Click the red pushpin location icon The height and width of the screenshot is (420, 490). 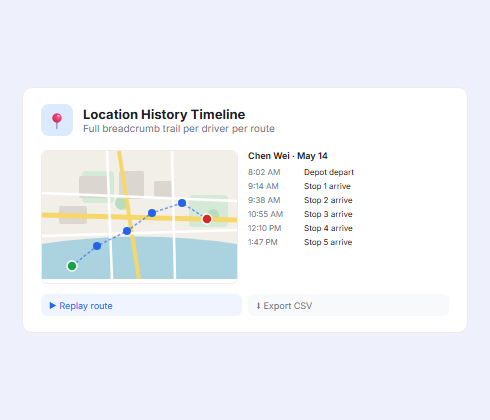(x=57, y=120)
